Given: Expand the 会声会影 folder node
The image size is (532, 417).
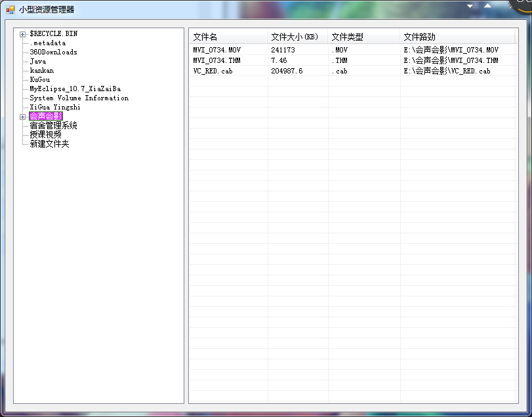Looking at the screenshot, I should [x=22, y=117].
